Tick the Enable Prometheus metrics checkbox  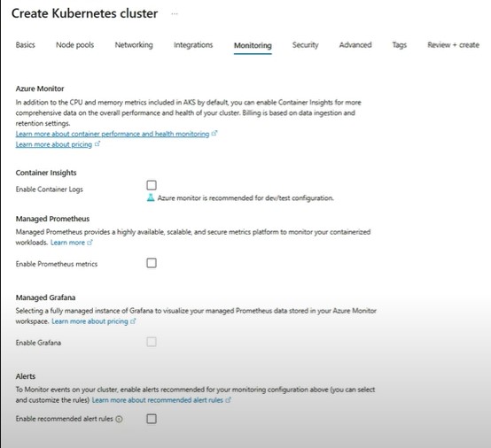[x=152, y=263]
